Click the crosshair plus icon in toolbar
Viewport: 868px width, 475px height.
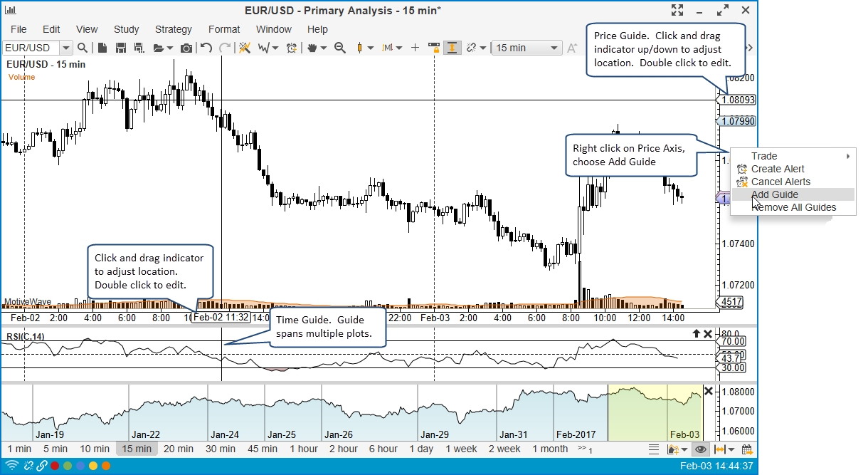click(x=416, y=48)
